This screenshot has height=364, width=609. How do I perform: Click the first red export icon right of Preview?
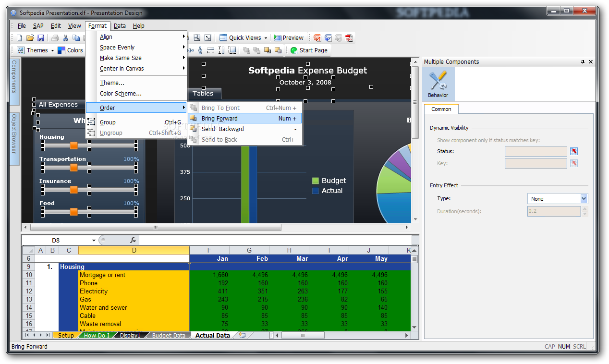[x=317, y=38]
